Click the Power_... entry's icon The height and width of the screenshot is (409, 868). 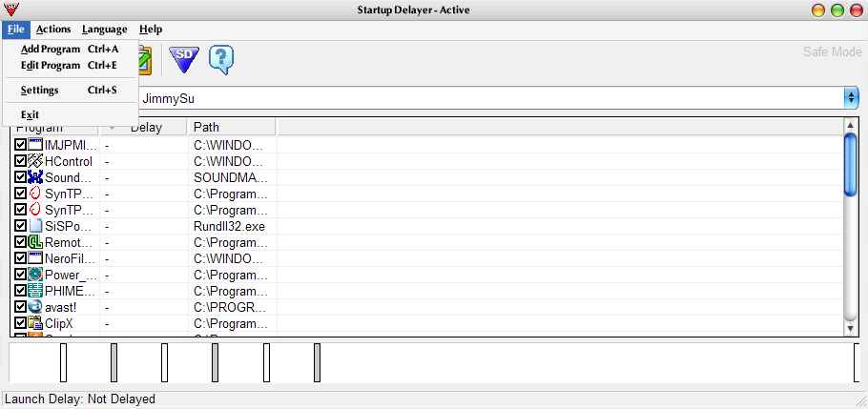tap(35, 275)
